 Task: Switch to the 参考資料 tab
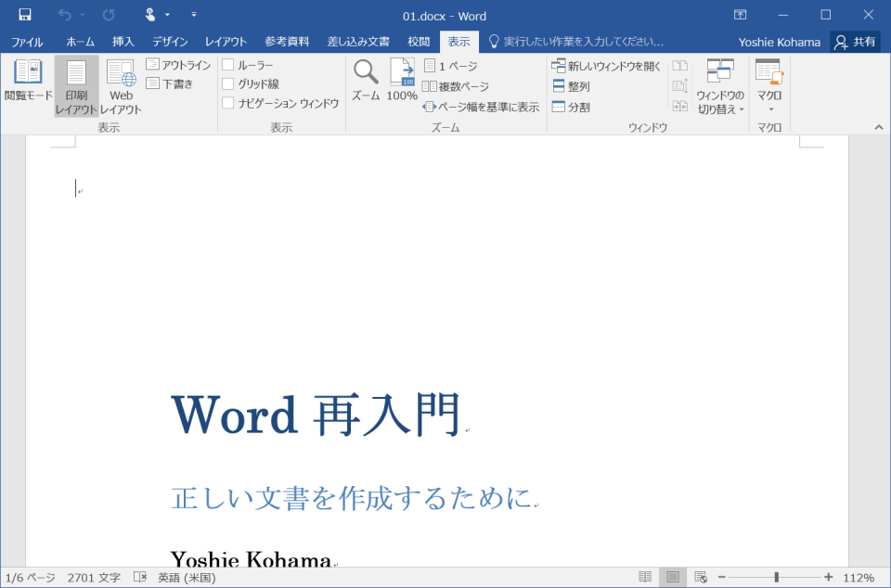[287, 42]
